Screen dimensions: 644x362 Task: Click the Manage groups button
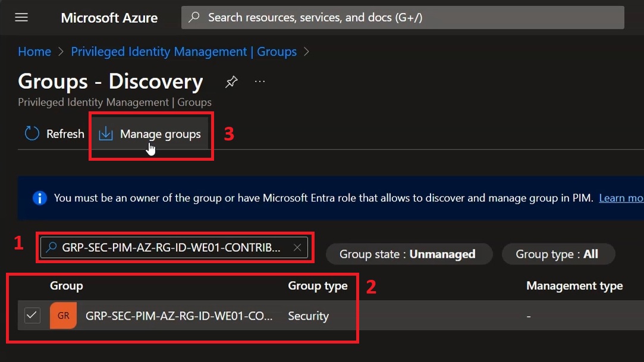coord(150,134)
